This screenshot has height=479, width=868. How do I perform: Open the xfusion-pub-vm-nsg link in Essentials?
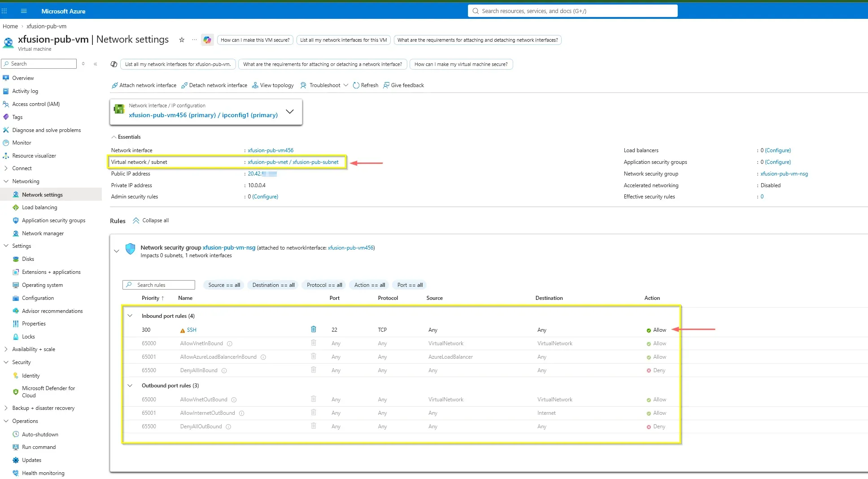coord(784,174)
